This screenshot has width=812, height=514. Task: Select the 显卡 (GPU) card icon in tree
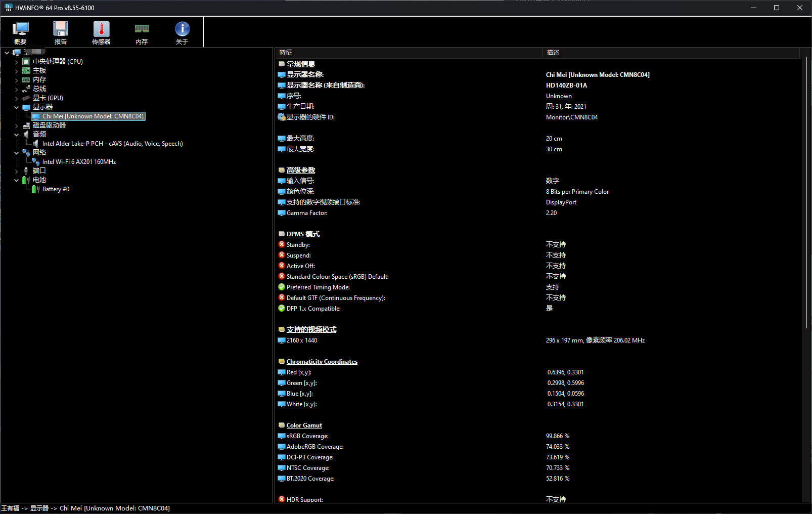click(x=26, y=98)
